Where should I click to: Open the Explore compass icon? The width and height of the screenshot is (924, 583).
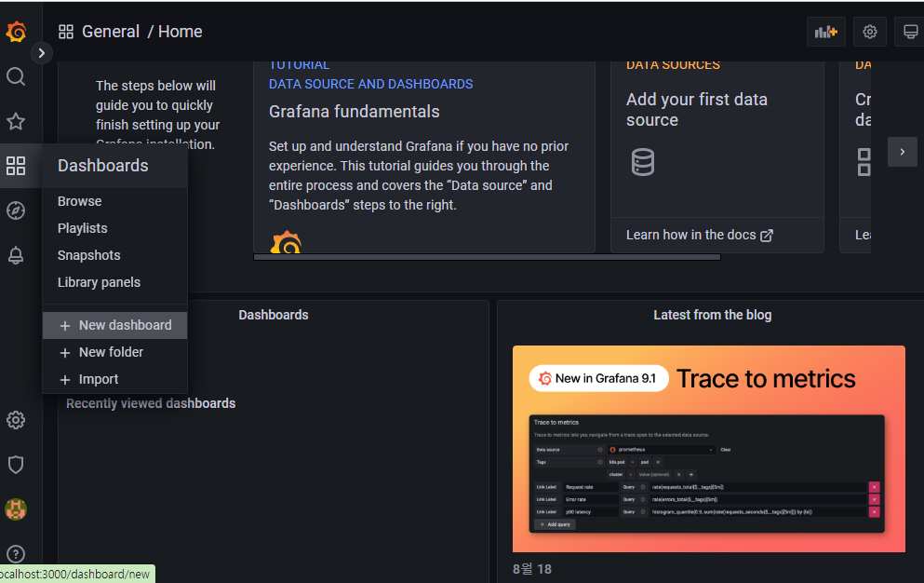pyautogui.click(x=16, y=210)
